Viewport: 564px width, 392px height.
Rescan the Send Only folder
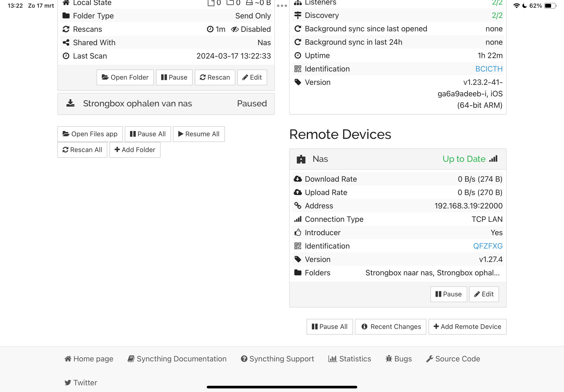click(215, 77)
